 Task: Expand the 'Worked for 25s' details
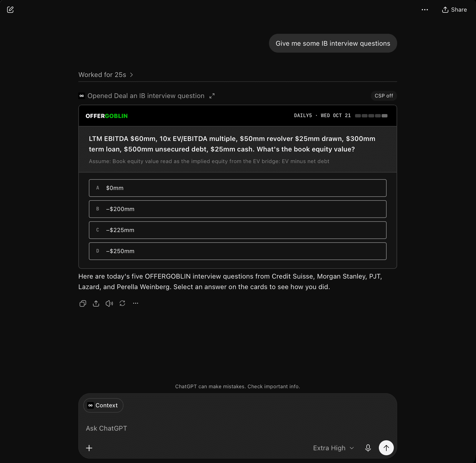coord(106,75)
